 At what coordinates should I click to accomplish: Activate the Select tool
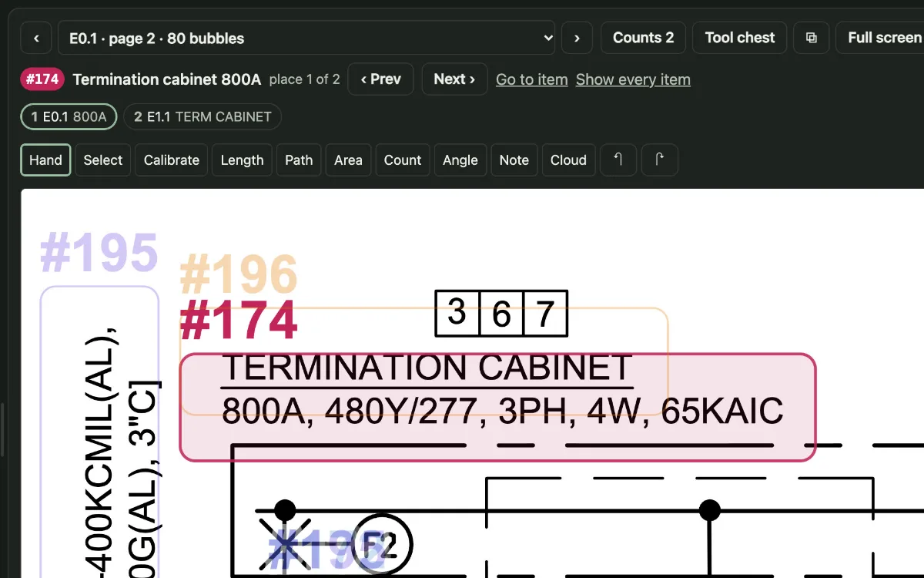click(x=103, y=160)
